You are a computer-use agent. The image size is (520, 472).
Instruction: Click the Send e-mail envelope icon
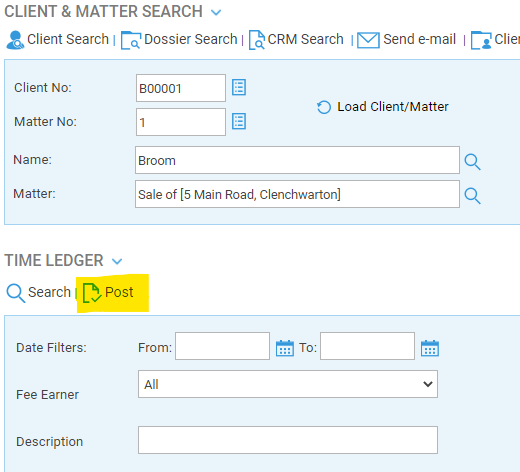tap(368, 40)
